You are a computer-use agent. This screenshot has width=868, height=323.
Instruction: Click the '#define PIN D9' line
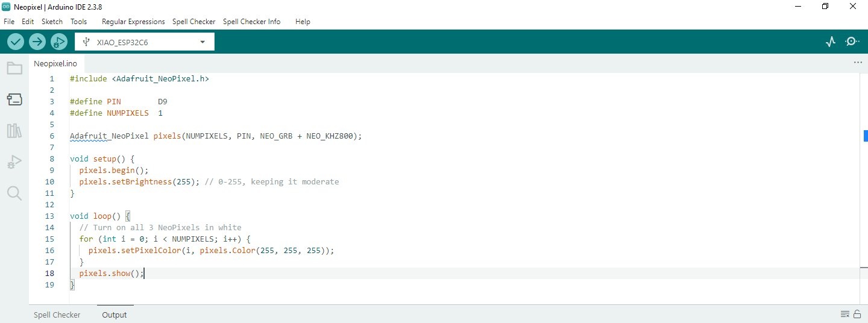tap(119, 102)
